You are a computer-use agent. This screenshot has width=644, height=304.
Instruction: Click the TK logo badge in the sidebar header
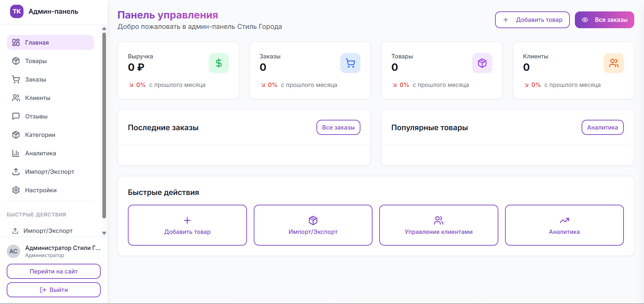point(17,11)
